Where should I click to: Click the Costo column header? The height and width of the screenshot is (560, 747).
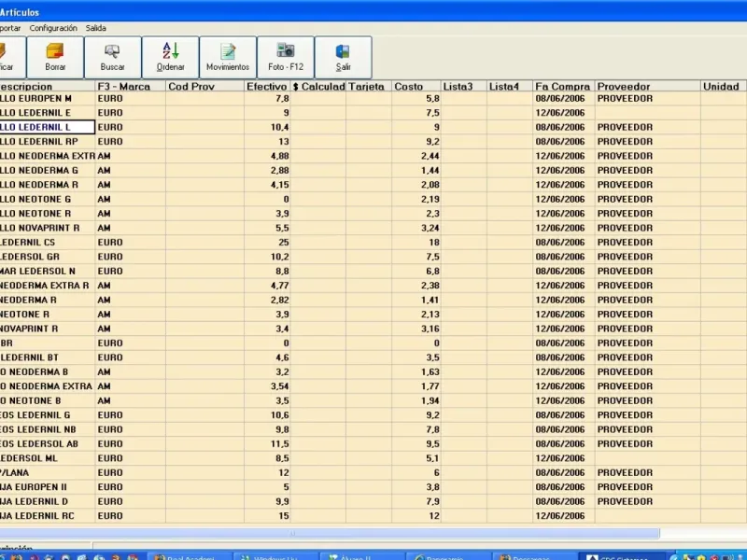(416, 86)
